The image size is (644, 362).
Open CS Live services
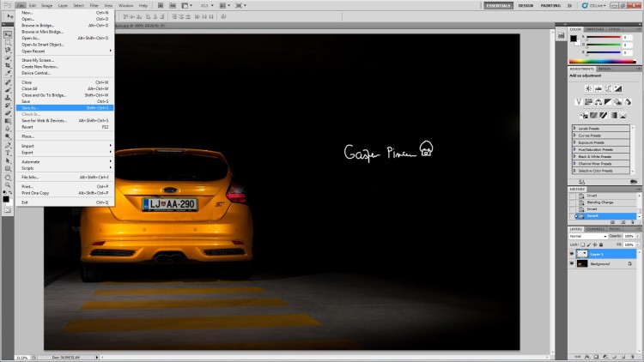[594, 6]
